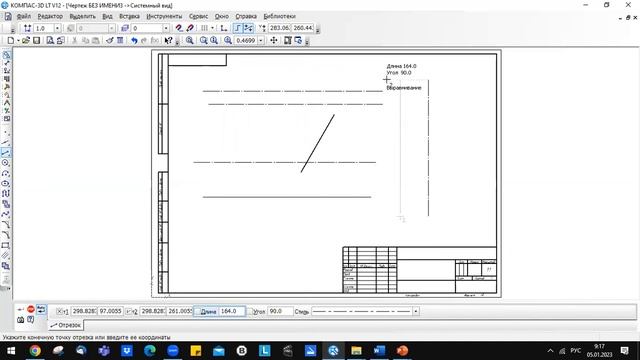Open the view scale 1.0 dropdown
The height and width of the screenshot is (360, 640).
click(57, 28)
